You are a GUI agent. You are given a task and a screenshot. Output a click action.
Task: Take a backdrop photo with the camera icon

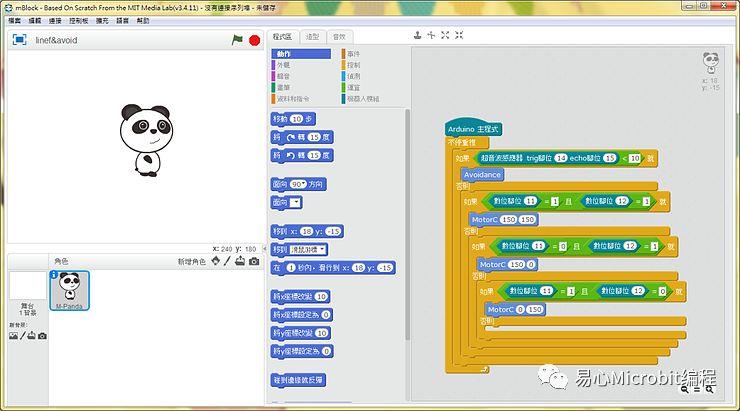pyautogui.click(x=42, y=336)
